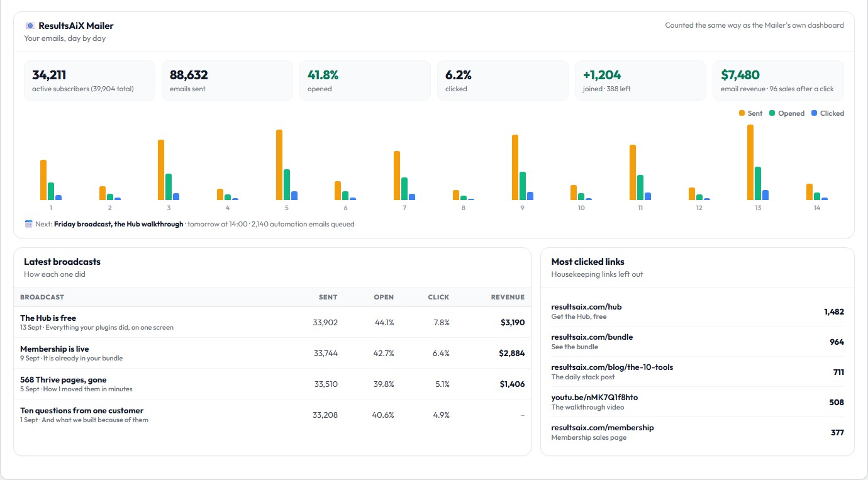Click the $3,190 revenue value
The width and height of the screenshot is (868, 480).
click(x=512, y=323)
